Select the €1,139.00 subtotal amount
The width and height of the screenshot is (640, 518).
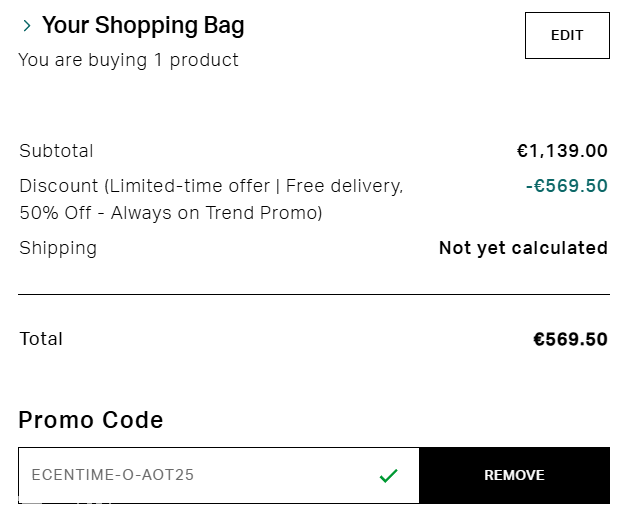562,151
